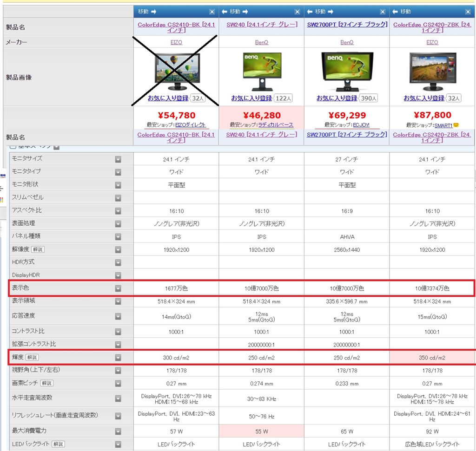
Task: Open the arrow menu on the アスペクト比 row
Action: pyautogui.click(x=118, y=211)
